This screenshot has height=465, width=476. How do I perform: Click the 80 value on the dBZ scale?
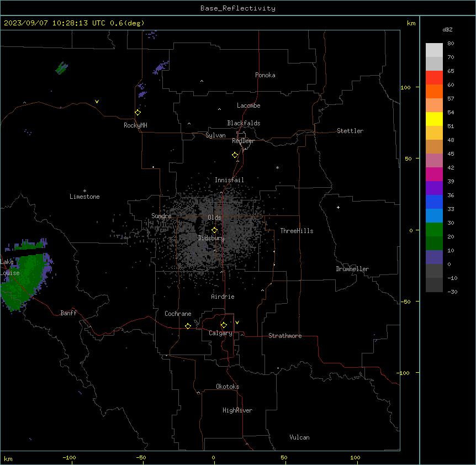(x=451, y=43)
